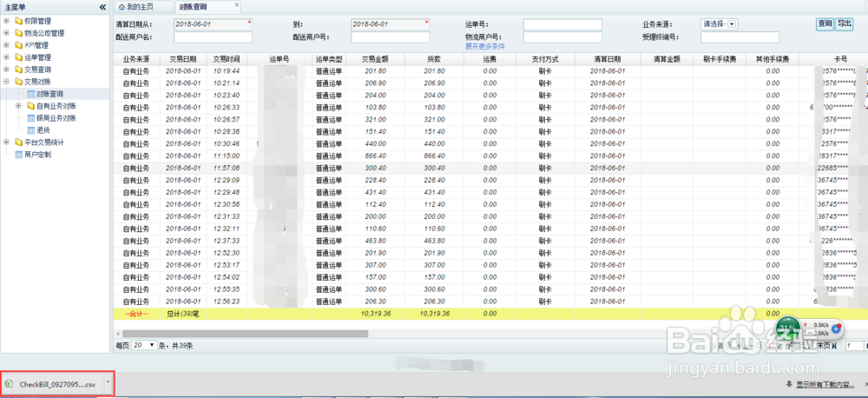Screen dimensions: 868x398
Task: Click the 平台交易统计 folder icon
Action: pos(19,143)
